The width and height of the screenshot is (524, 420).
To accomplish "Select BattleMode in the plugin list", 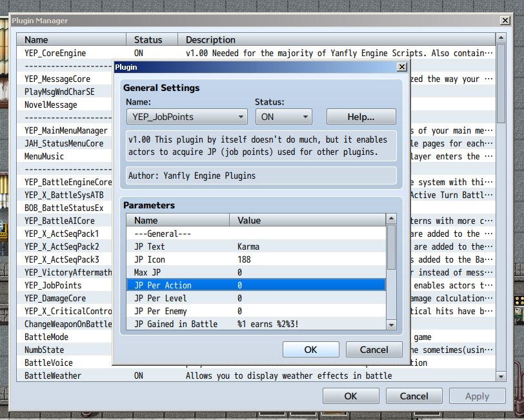I will [x=46, y=337].
